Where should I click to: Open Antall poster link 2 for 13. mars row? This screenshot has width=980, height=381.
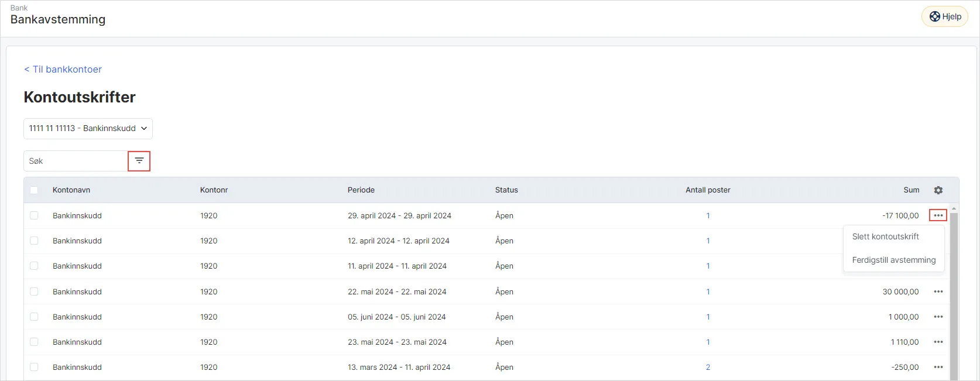pos(708,367)
